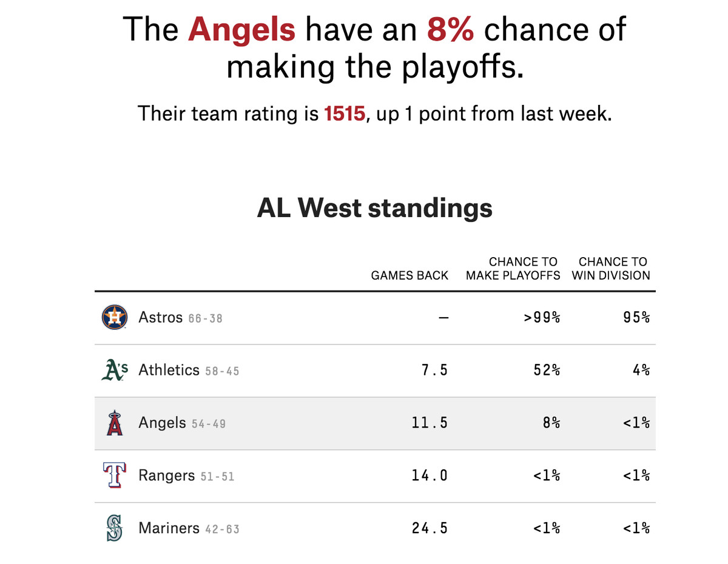Click the Mariners 24.5 games back value
This screenshot has width=728, height=564.
(430, 528)
